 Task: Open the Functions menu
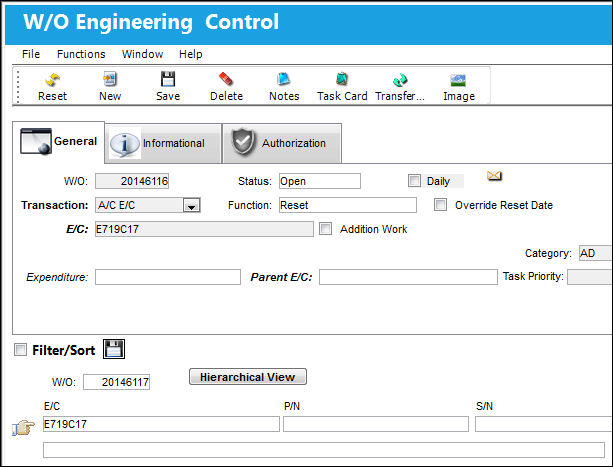coord(81,54)
